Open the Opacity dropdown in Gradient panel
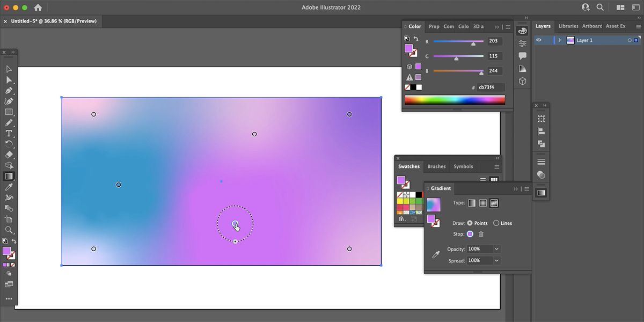The height and width of the screenshot is (322, 644). point(496,248)
